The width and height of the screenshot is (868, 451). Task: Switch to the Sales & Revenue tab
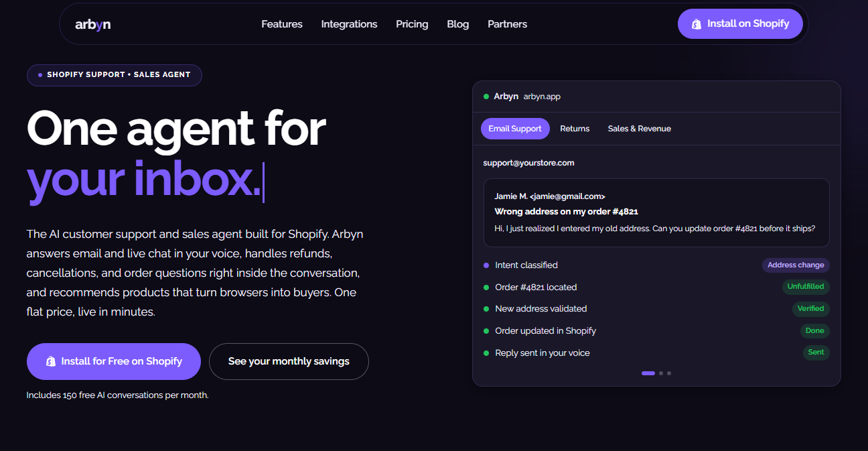[640, 129]
